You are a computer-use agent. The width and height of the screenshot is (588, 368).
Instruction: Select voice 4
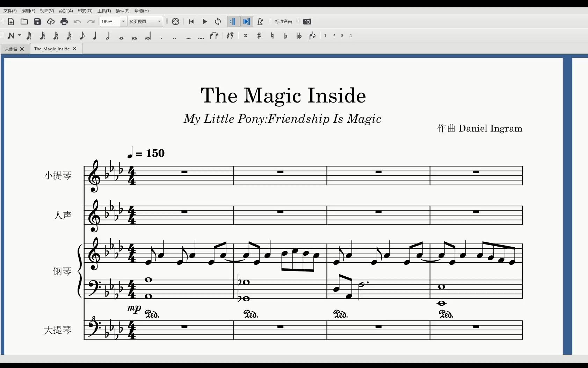350,36
